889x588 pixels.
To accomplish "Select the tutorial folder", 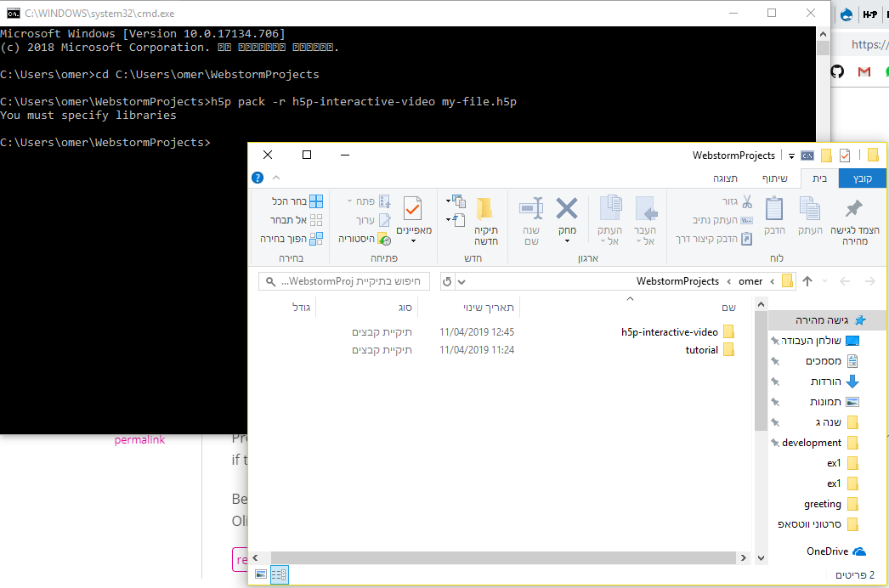I will [x=710, y=350].
